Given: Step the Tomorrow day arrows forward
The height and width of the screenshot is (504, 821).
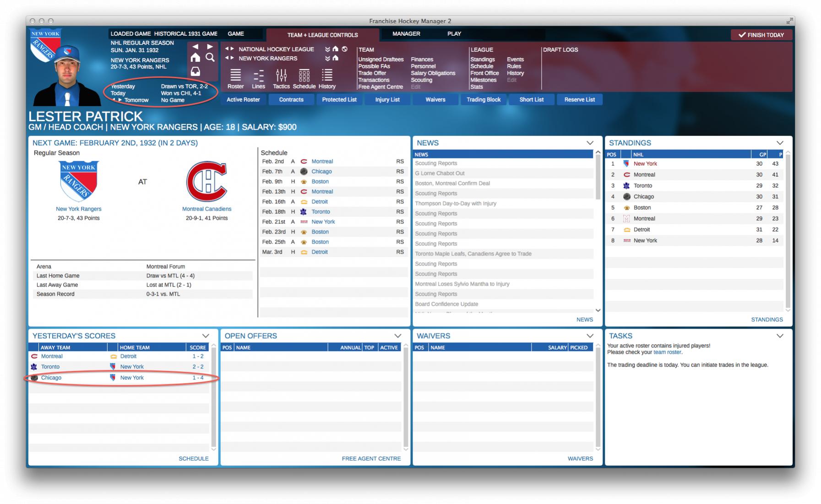Looking at the screenshot, I should pyautogui.click(x=120, y=100).
